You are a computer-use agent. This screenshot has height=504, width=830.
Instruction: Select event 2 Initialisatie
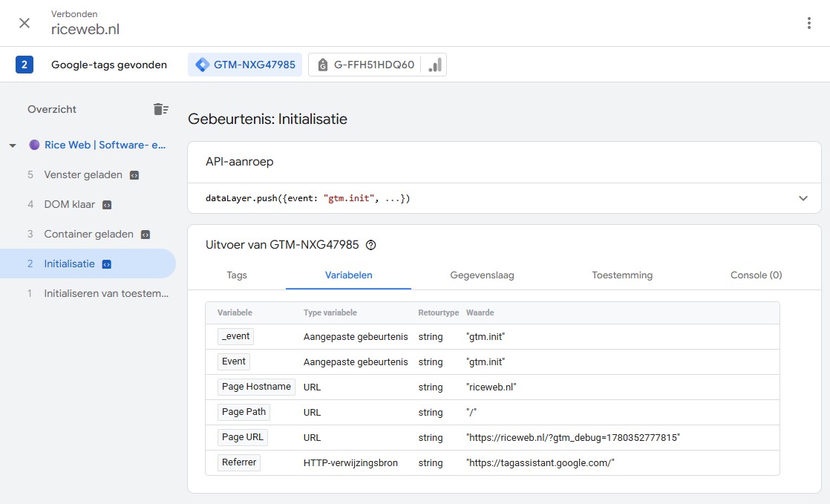point(88,264)
